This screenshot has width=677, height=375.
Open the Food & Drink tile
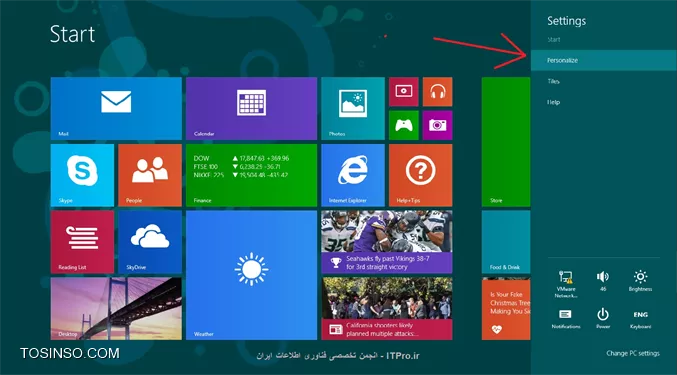point(506,242)
